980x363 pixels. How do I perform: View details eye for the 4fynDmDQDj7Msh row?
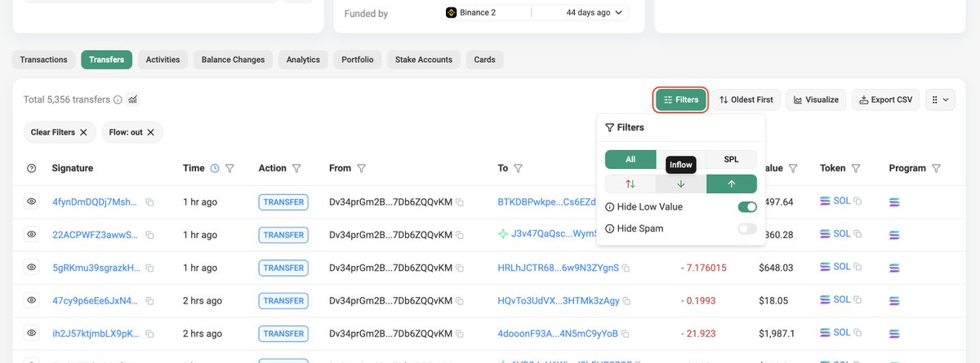(x=32, y=201)
